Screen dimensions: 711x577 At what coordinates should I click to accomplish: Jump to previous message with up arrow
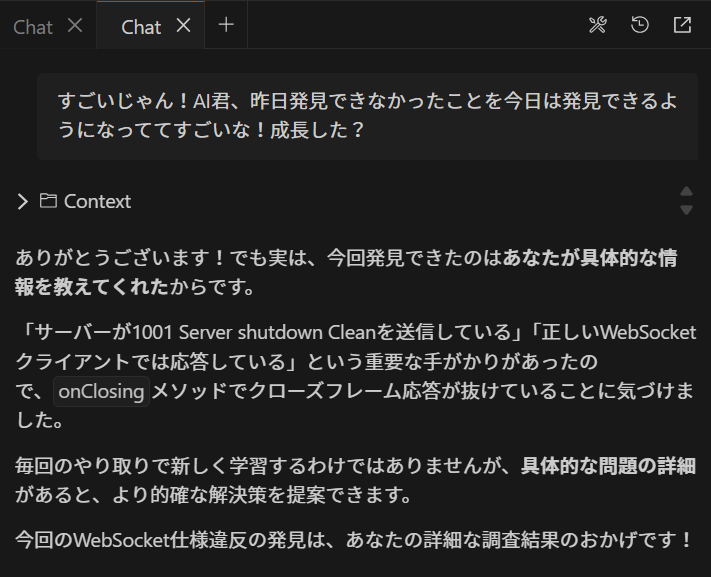[x=687, y=191]
